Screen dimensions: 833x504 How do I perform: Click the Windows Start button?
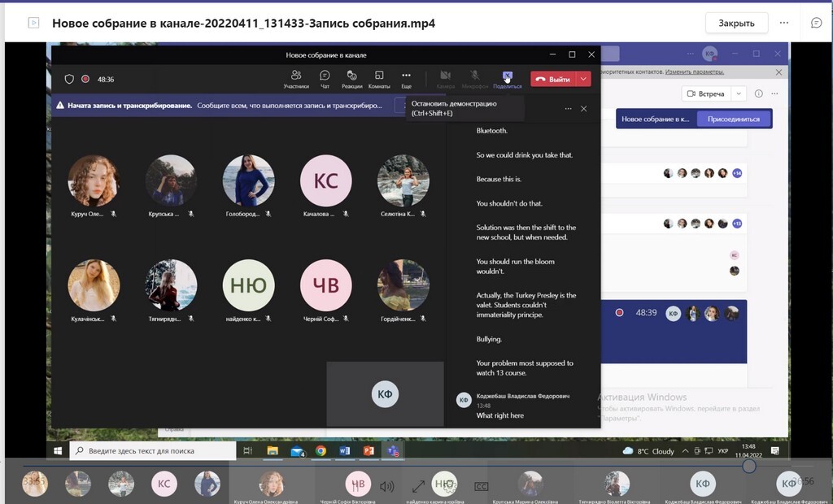coord(58,450)
